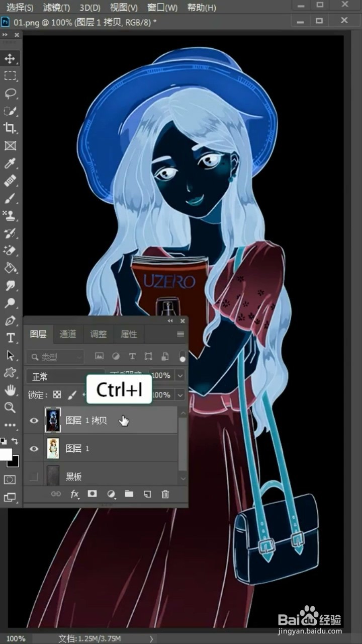Select the Custom Shape tool
The image size is (362, 644).
point(10,373)
